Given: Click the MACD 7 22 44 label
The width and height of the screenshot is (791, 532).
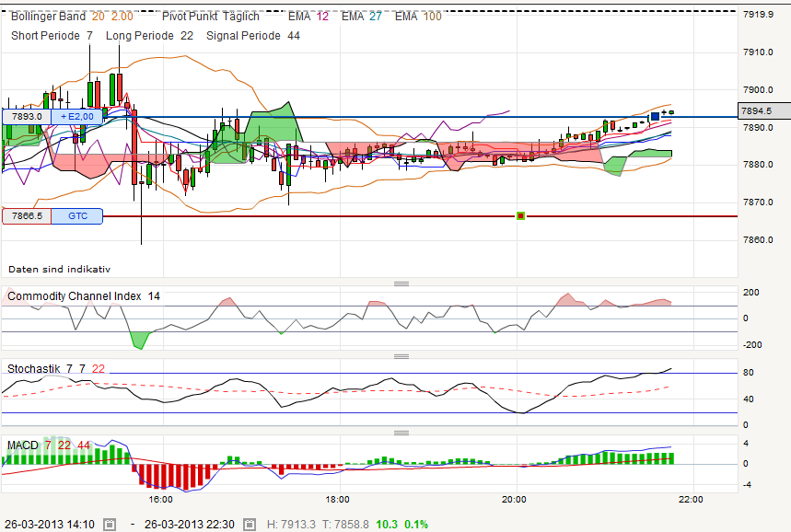Looking at the screenshot, I should click(x=49, y=445).
